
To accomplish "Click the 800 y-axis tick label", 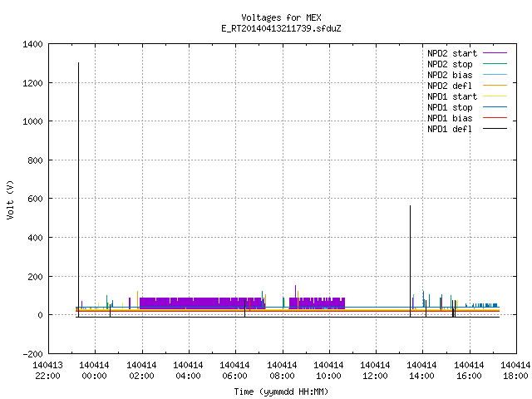I will [x=35, y=160].
